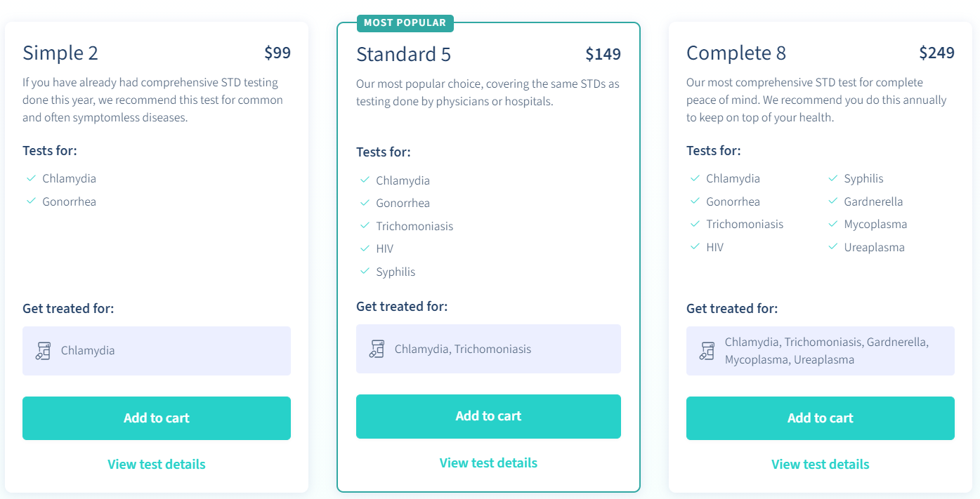The height and width of the screenshot is (499, 980).
Task: Click checkmark next to Ureaplasma in Complete 8
Action: 832,246
